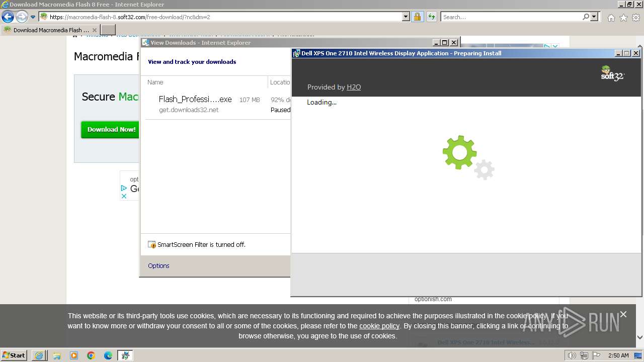This screenshot has height=362, width=644.
Task: Expand the address bar autocomplete dropdown
Action: click(406, 17)
